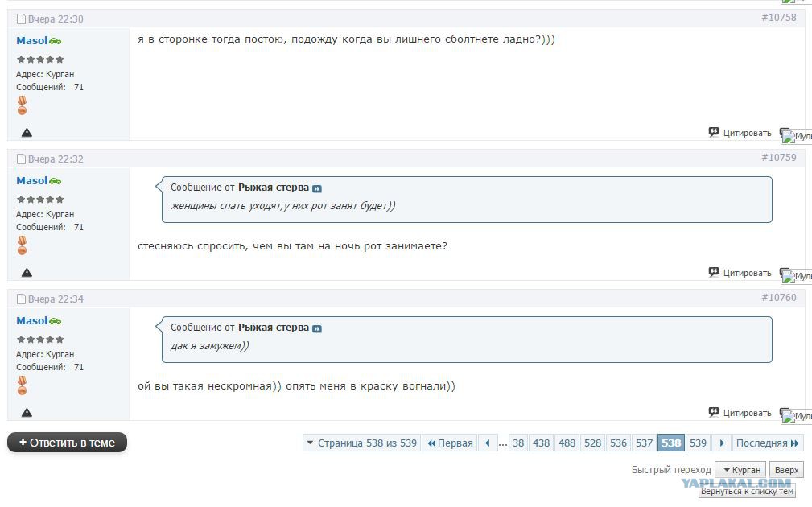Viewport: 812px width, 507px height.
Task: Open the quoted post arrow in #10760 quote
Action: click(317, 328)
